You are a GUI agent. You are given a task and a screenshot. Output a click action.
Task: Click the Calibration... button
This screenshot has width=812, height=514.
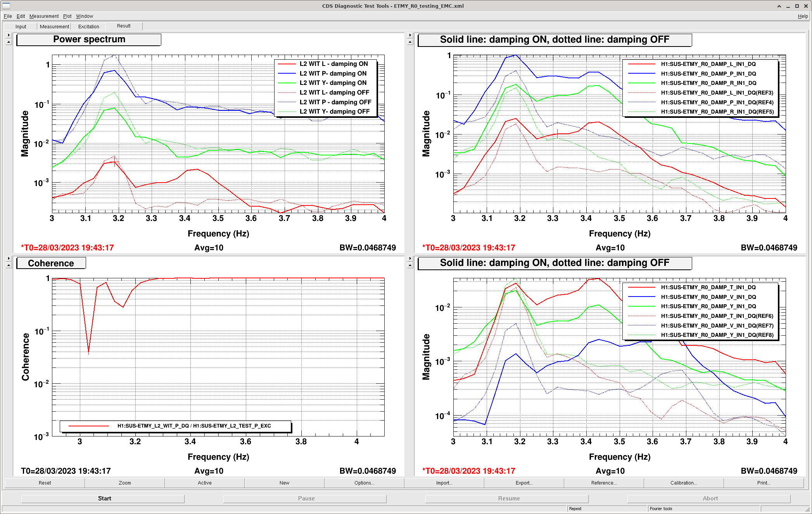tap(683, 483)
